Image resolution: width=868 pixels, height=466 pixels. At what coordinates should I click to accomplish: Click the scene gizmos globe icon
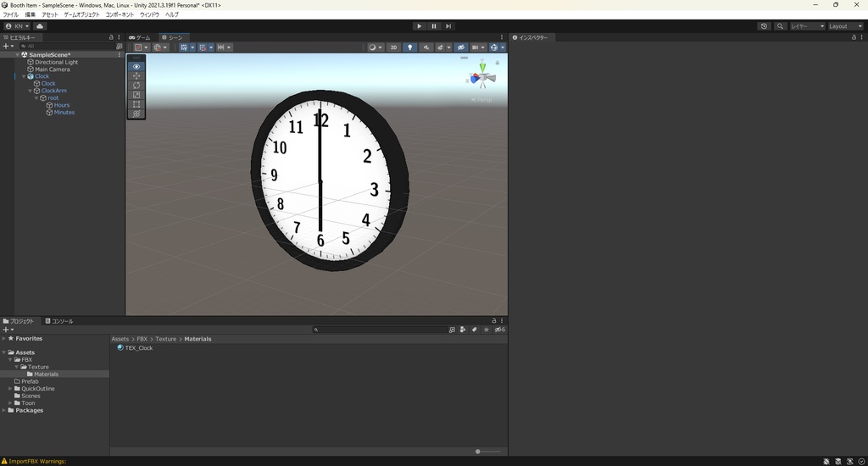(494, 47)
